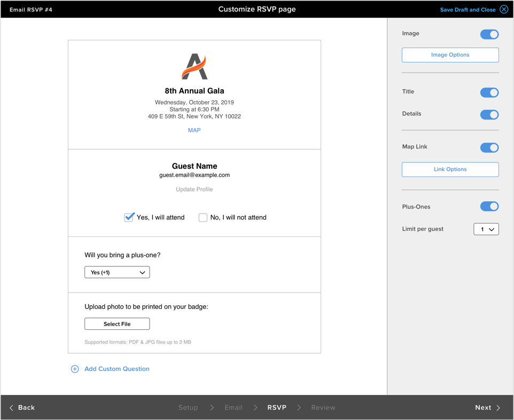Click the Supported formats note
The width and height of the screenshot is (514, 420).
click(138, 342)
